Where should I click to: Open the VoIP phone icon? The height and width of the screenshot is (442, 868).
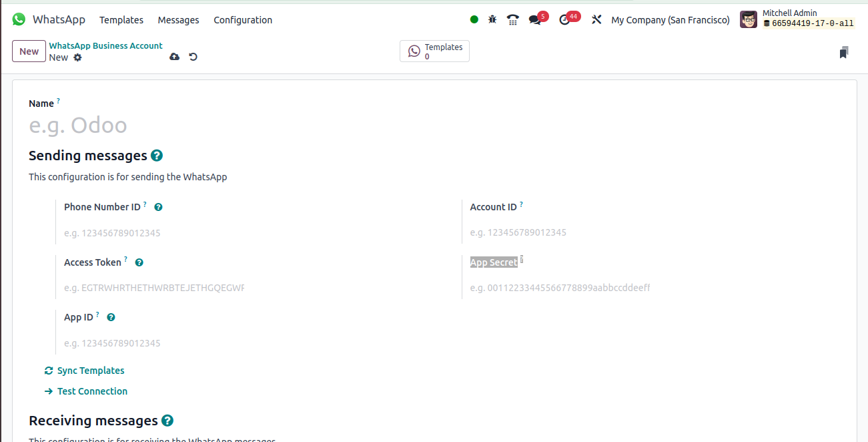(x=512, y=19)
